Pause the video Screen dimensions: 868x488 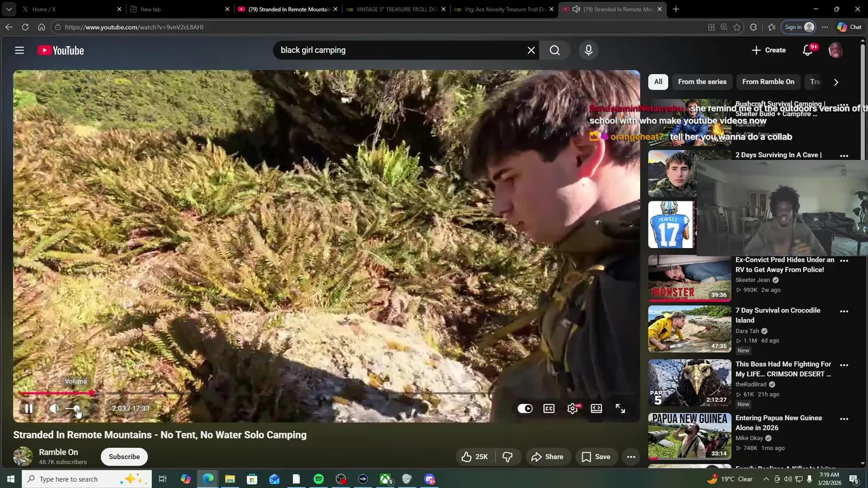click(28, 409)
